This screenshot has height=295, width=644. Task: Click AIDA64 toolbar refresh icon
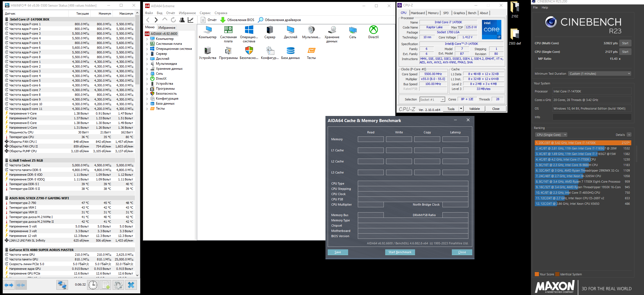[x=173, y=20]
